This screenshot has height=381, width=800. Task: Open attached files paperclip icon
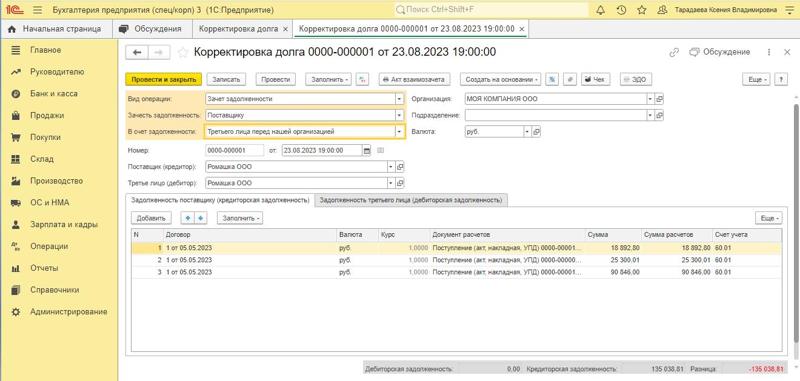point(571,80)
